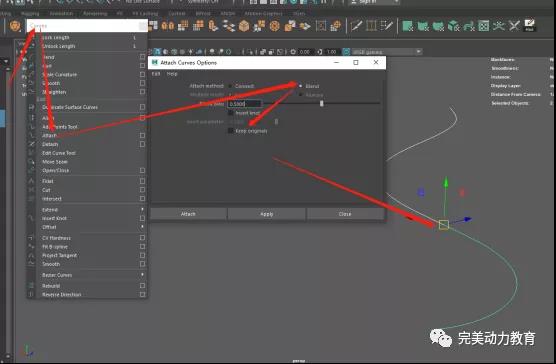Click the circular Maya logo shelf icon
The width and height of the screenshot is (556, 364).
15,26
